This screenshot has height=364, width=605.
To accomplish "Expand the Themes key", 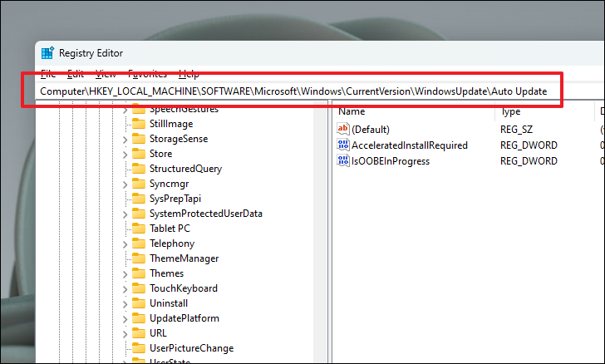I will (x=125, y=274).
